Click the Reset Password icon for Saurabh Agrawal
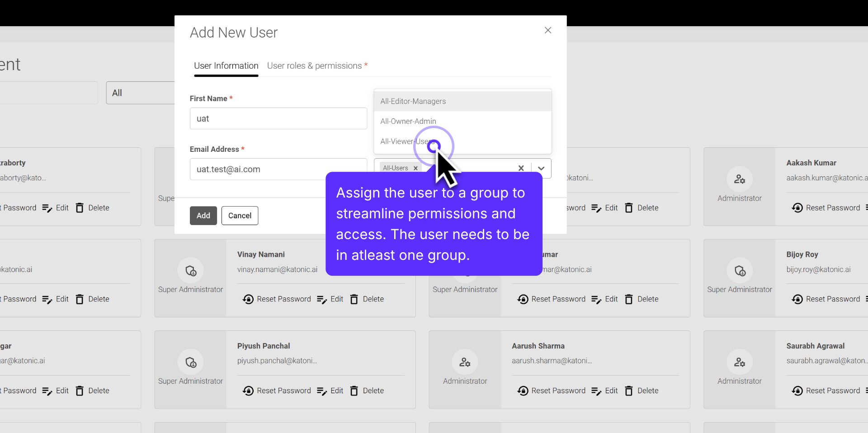The width and height of the screenshot is (868, 433). click(x=798, y=391)
